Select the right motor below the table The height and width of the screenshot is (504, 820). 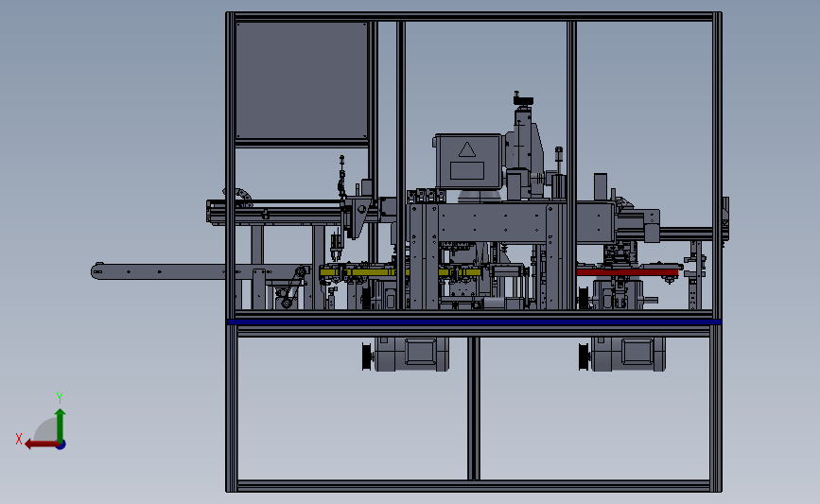pyautogui.click(x=622, y=354)
